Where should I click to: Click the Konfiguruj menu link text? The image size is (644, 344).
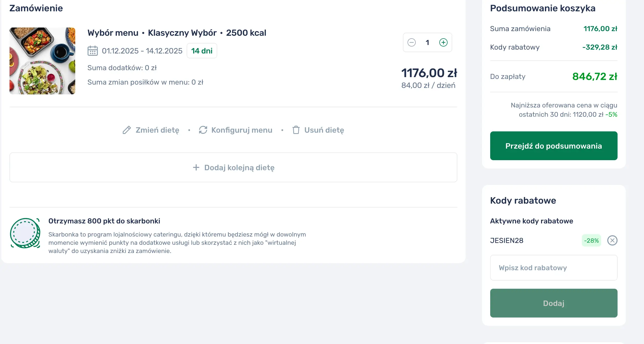(x=242, y=130)
